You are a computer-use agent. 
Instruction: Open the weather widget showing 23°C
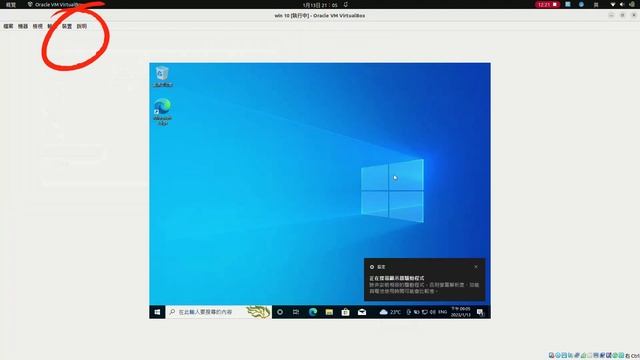click(390, 312)
